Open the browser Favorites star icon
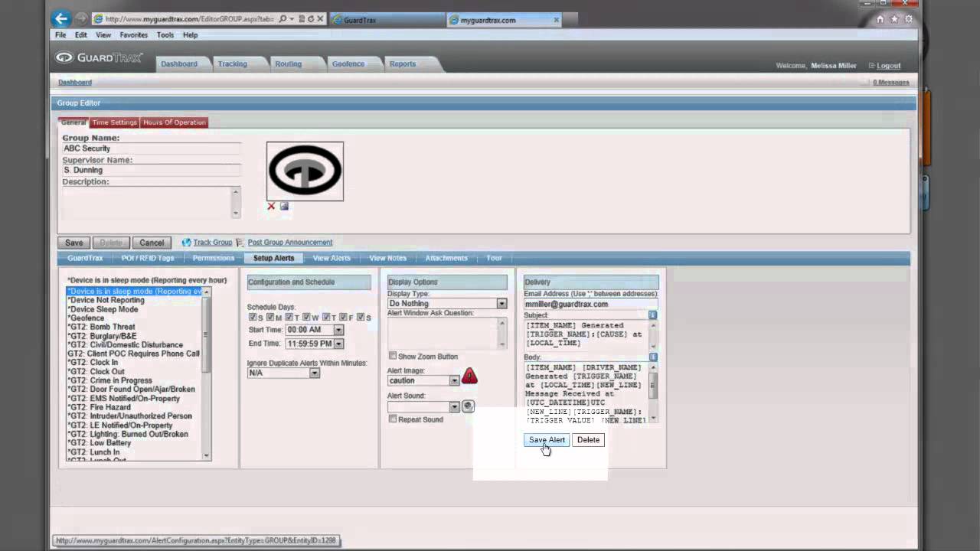The width and height of the screenshot is (980, 551). (x=894, y=19)
